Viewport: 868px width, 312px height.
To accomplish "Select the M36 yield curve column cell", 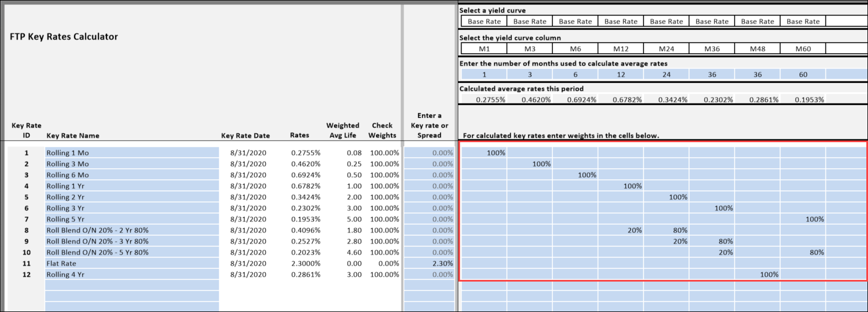I will [712, 49].
